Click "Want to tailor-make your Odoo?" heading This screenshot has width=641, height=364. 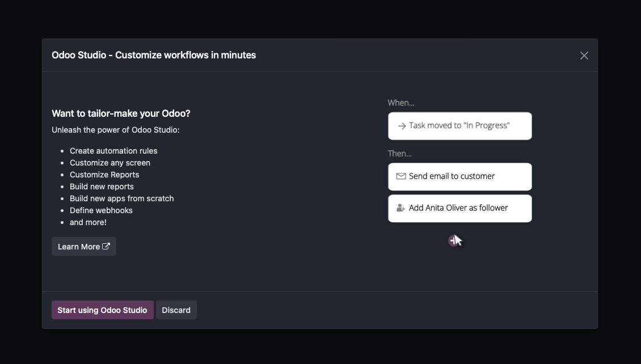point(121,113)
